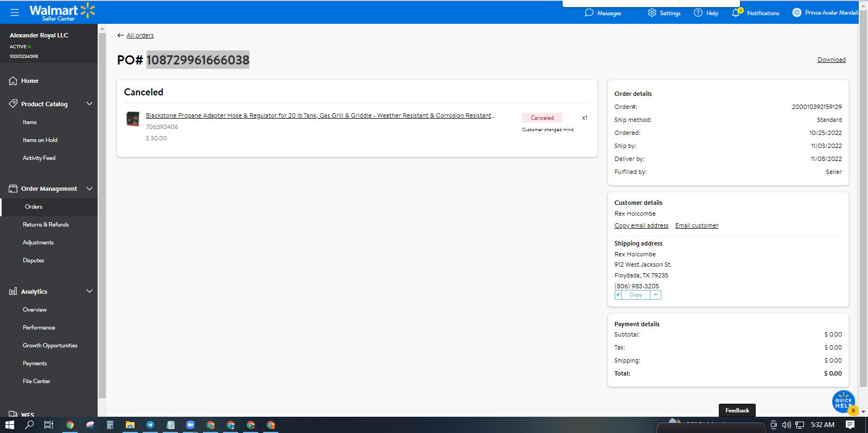Go back to All orders
The height and width of the screenshot is (433, 868).
pyautogui.click(x=140, y=35)
